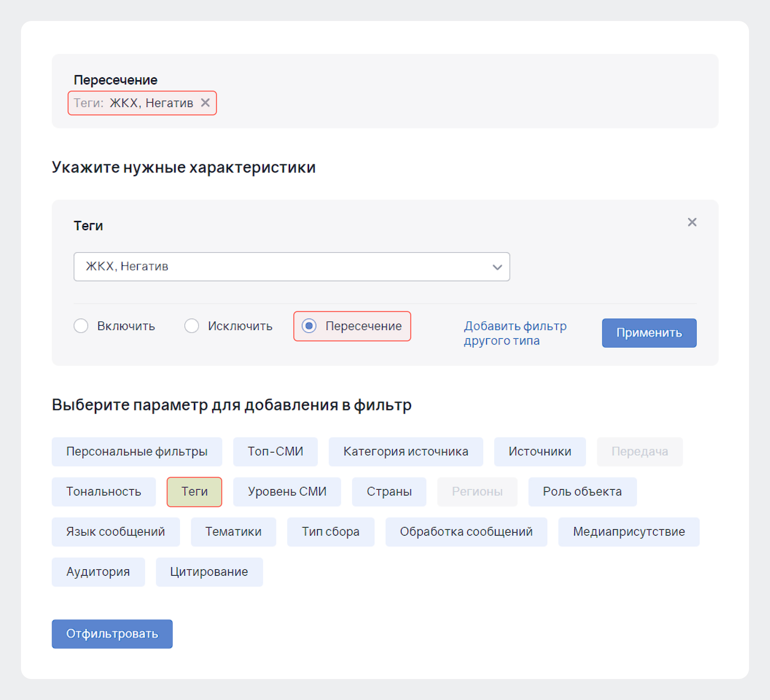Click the close icon on Теги фильтр
This screenshot has width=770, height=700.
[x=692, y=222]
